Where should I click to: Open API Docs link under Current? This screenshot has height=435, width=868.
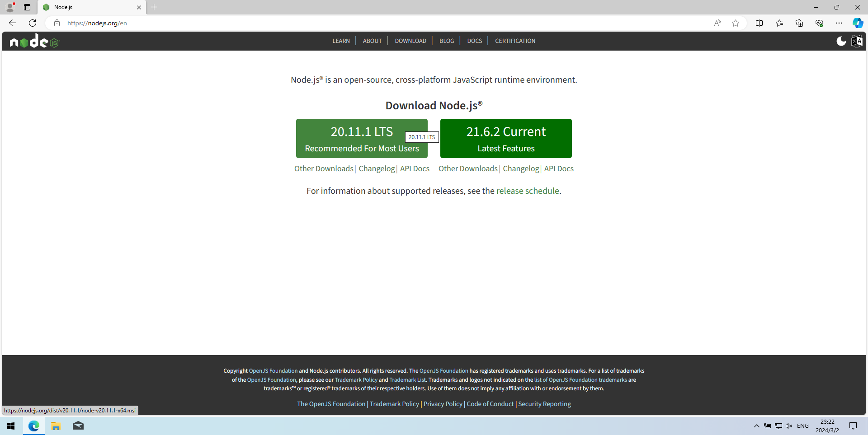click(x=559, y=168)
